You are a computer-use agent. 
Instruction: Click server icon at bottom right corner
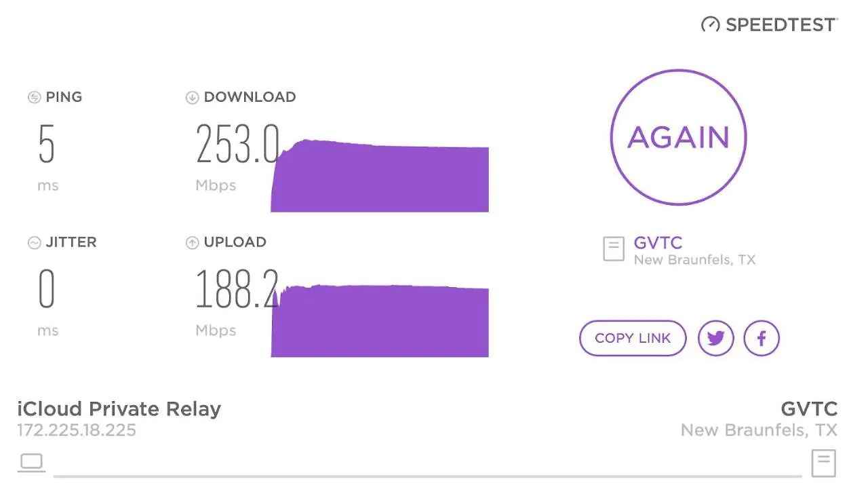tap(824, 463)
